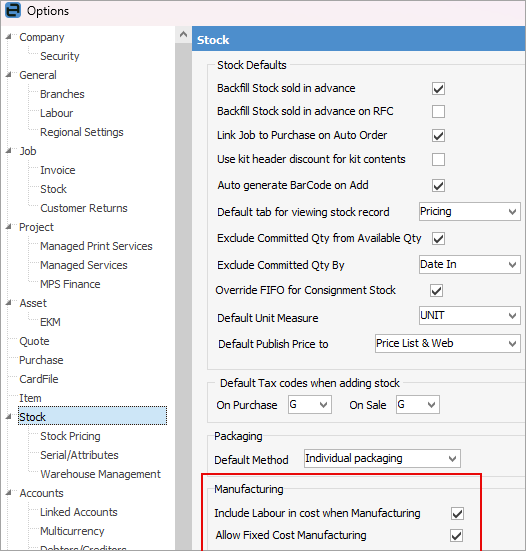
Task: Collapse the Stock tree node arrow
Action: click(9, 416)
